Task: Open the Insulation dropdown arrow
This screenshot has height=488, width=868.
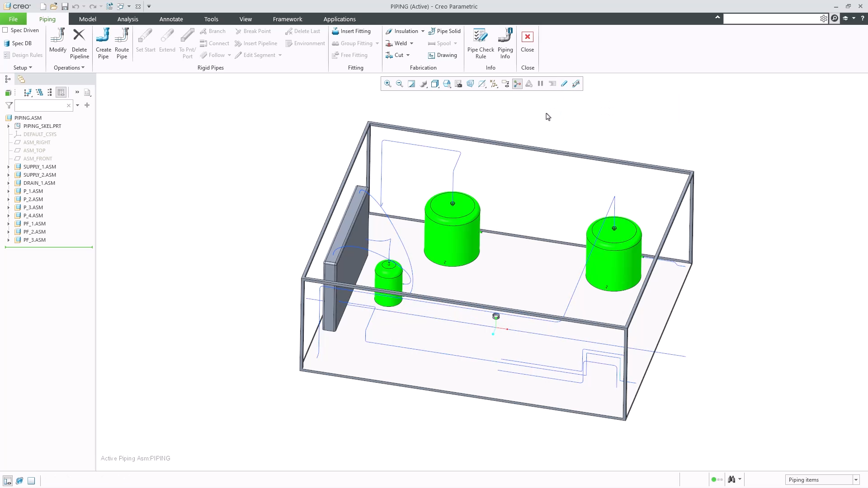Action: click(x=423, y=31)
